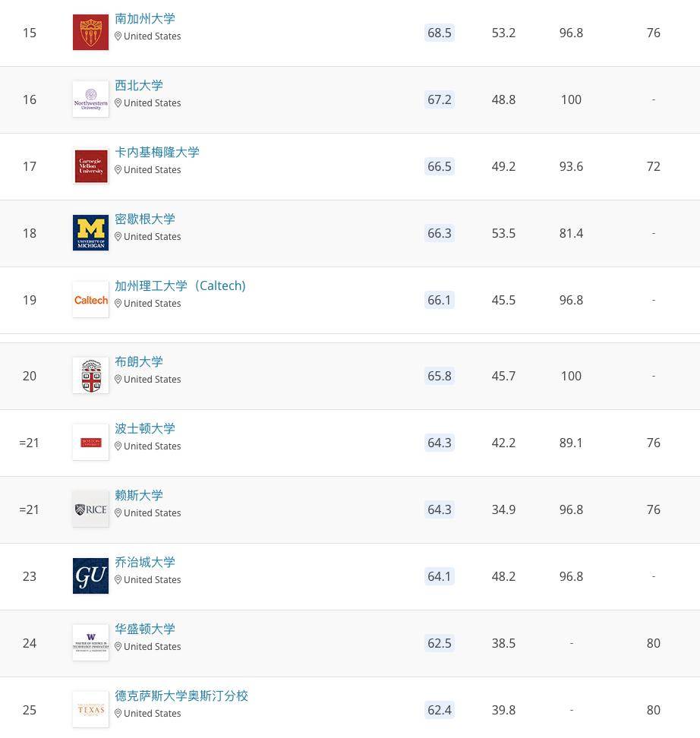
Task: Click the Texas Austin logo
Action: [90, 709]
